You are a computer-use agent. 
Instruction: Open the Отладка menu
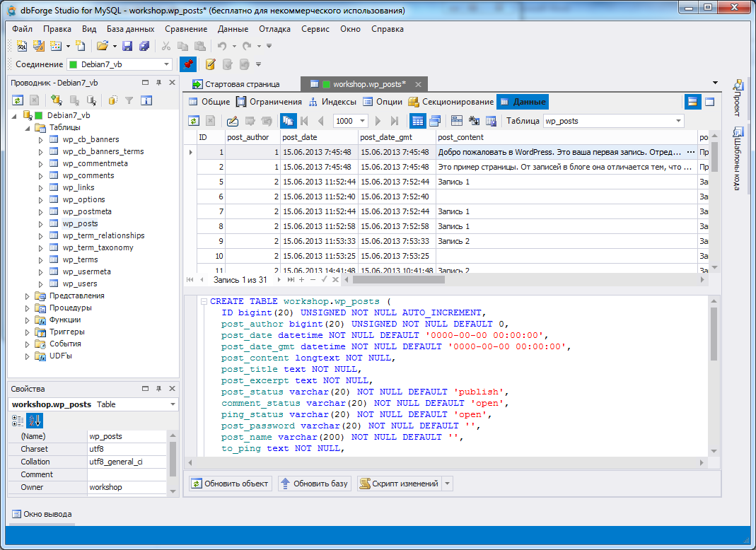click(x=274, y=29)
